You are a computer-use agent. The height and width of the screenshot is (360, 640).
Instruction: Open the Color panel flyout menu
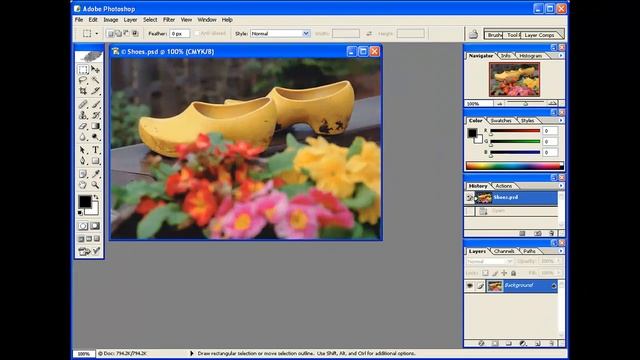(x=561, y=120)
